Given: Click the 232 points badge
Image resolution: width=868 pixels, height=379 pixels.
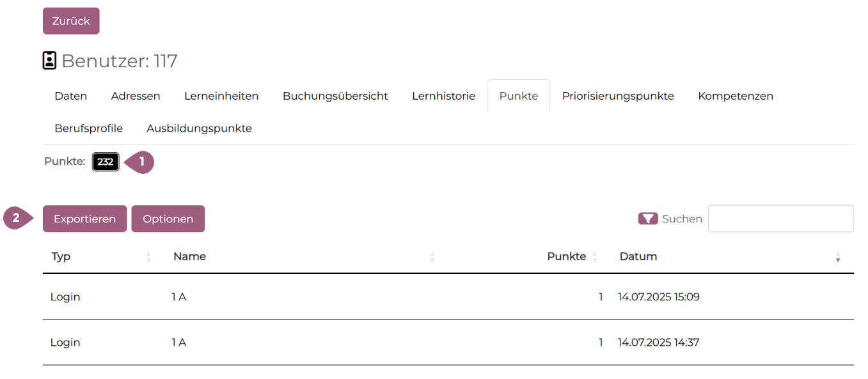Looking at the screenshot, I should point(106,162).
